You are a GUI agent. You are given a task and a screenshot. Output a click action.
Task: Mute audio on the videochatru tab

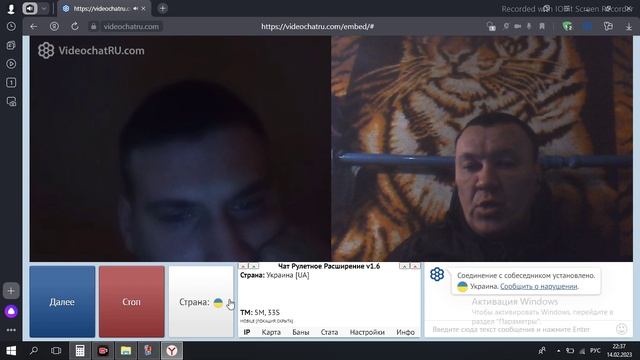coord(135,9)
